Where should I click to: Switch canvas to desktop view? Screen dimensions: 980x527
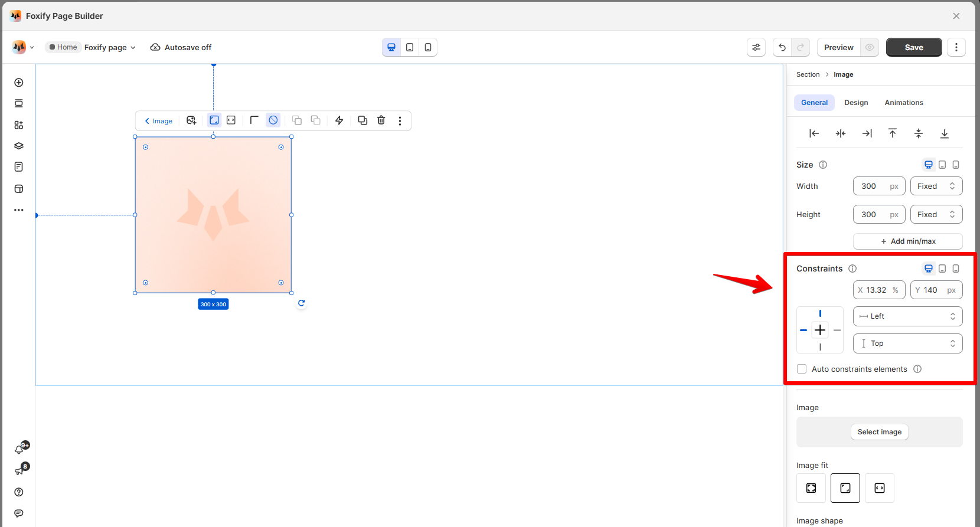[391, 47]
